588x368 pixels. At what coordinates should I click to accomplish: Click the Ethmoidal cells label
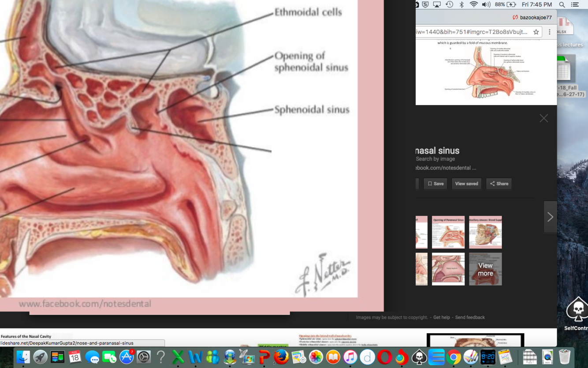tap(308, 12)
